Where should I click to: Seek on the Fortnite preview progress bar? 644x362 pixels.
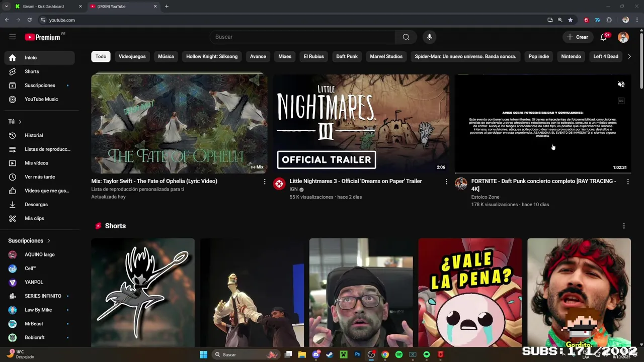(x=543, y=173)
